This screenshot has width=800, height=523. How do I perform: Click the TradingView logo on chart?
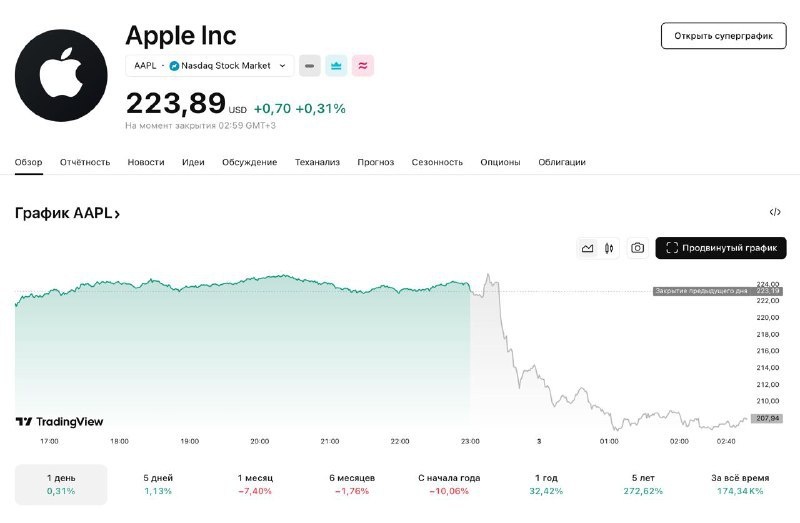(59, 421)
